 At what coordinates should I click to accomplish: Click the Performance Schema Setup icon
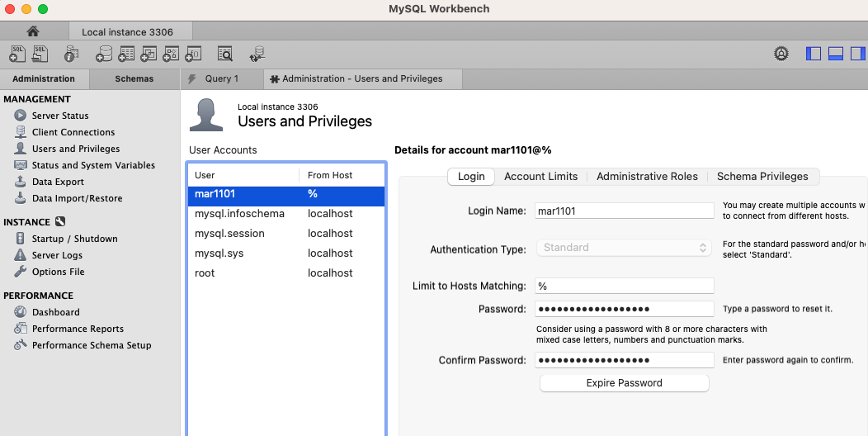[x=21, y=344]
